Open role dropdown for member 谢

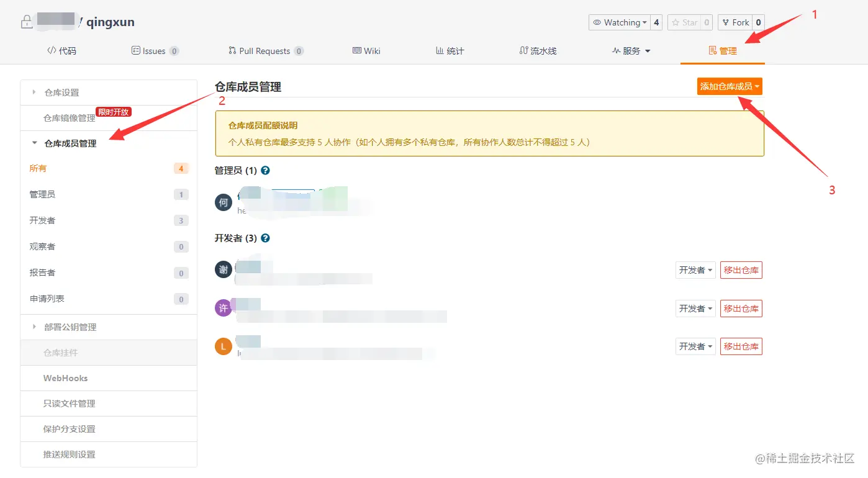pyautogui.click(x=695, y=270)
